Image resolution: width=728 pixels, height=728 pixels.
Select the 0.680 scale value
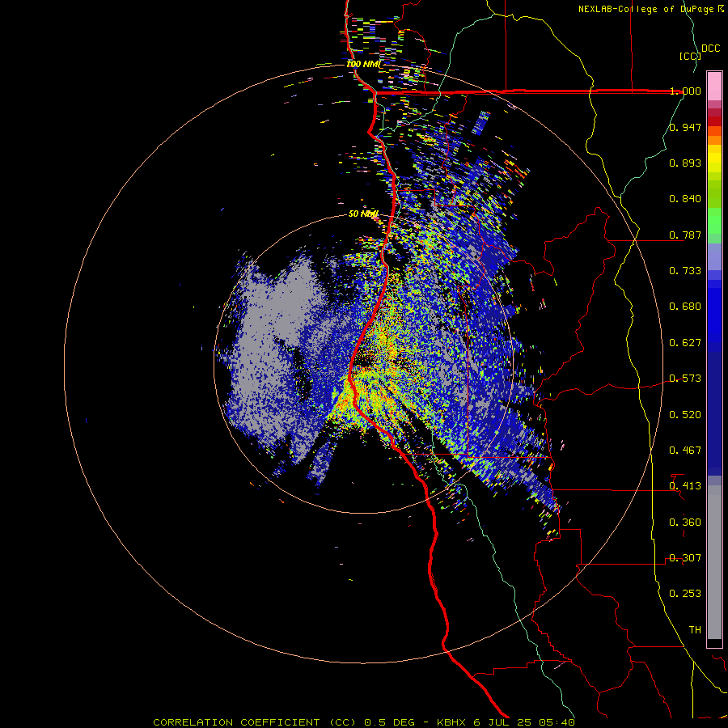tap(685, 307)
